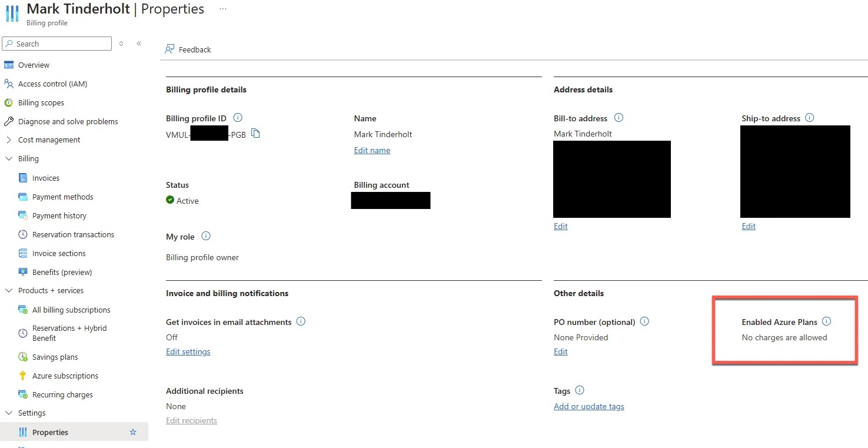
Task: Click Edit under PO number
Action: coord(561,351)
